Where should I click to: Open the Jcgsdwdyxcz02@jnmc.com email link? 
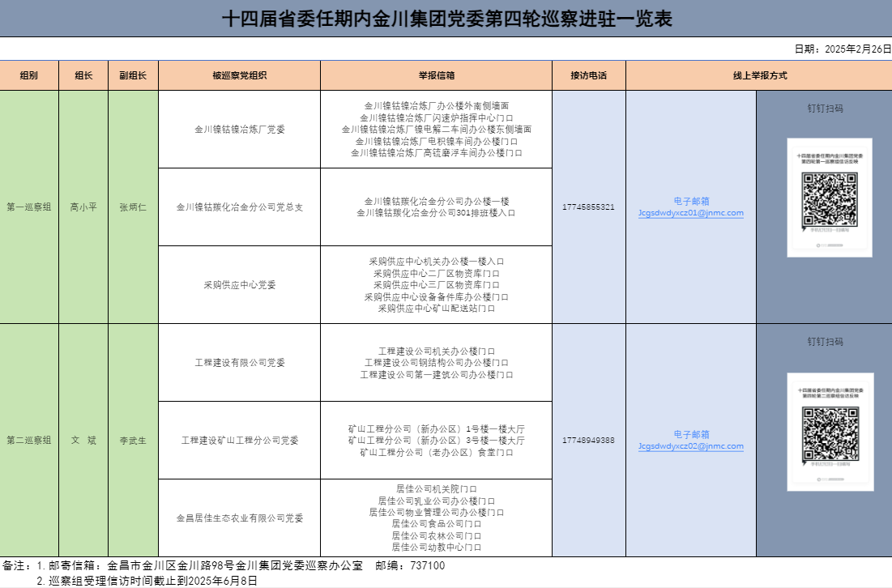click(x=690, y=446)
